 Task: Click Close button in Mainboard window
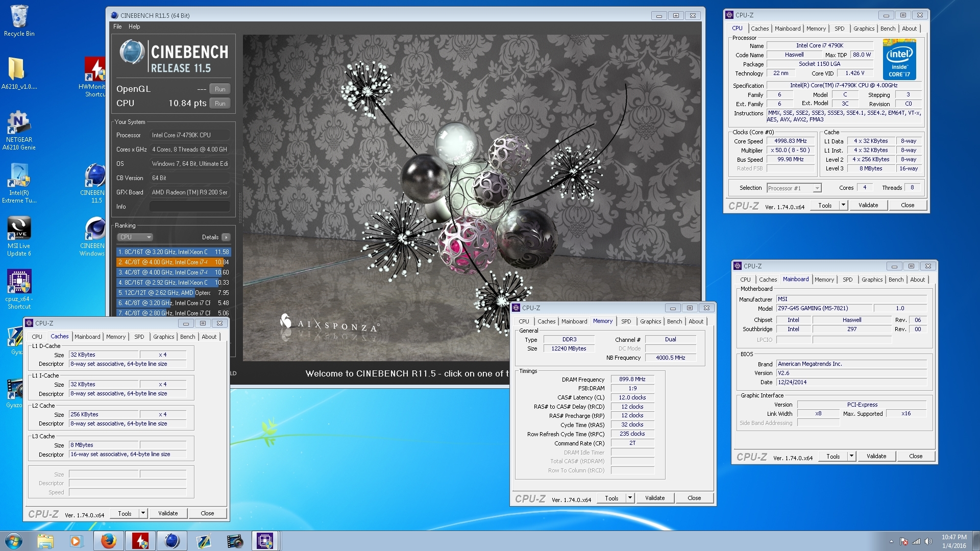pos(916,456)
